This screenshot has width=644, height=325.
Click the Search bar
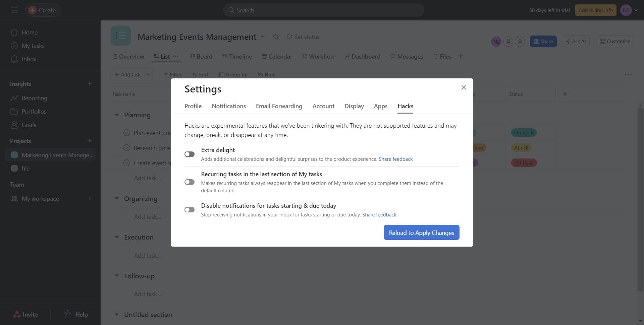323,10
